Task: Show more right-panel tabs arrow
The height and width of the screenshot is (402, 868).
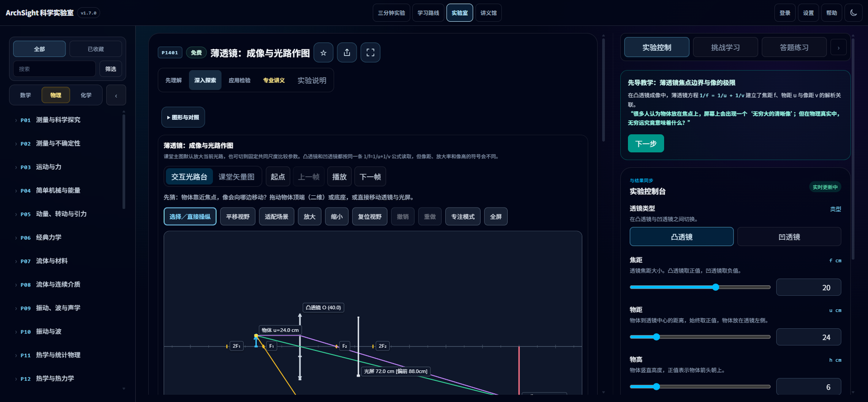Action: 838,47
